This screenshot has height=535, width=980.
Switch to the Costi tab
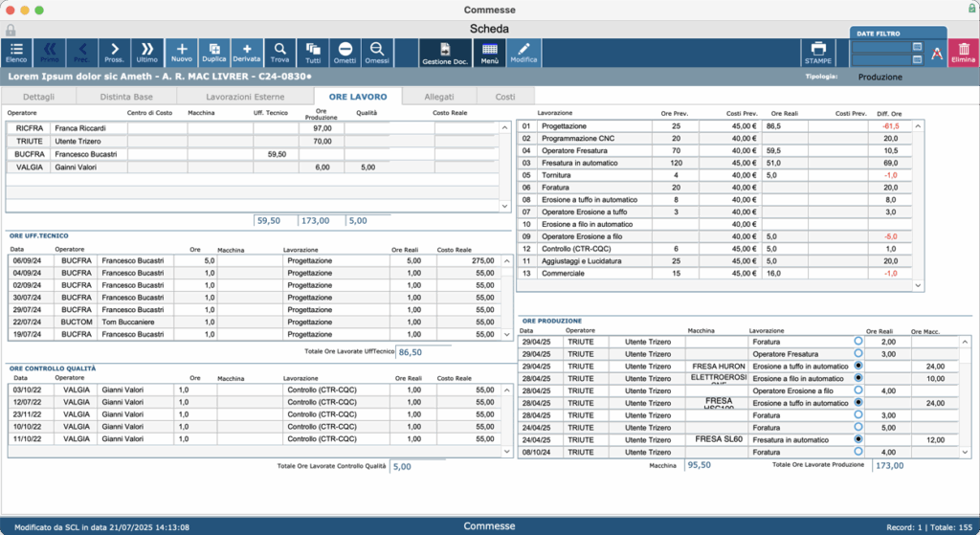pos(505,97)
